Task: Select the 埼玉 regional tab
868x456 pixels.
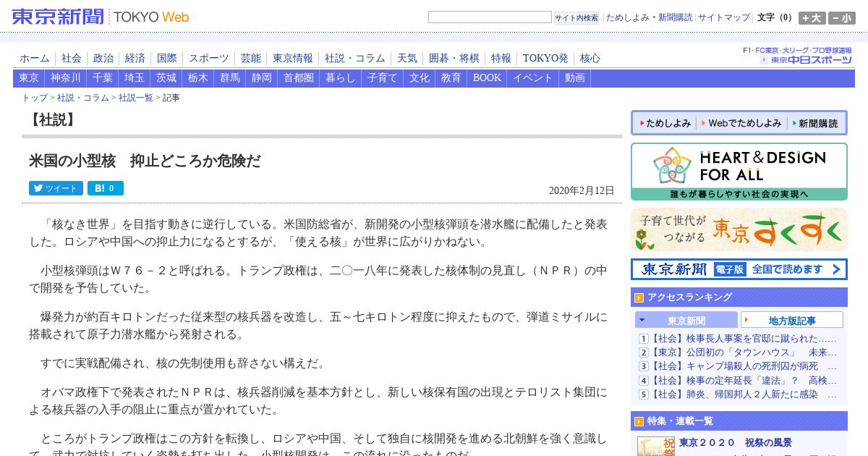Action: tap(135, 78)
